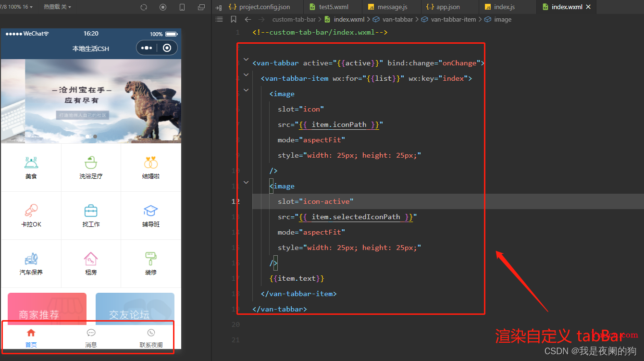Navigate forward with the right arrow
The width and height of the screenshot is (644, 361).
[261, 19]
